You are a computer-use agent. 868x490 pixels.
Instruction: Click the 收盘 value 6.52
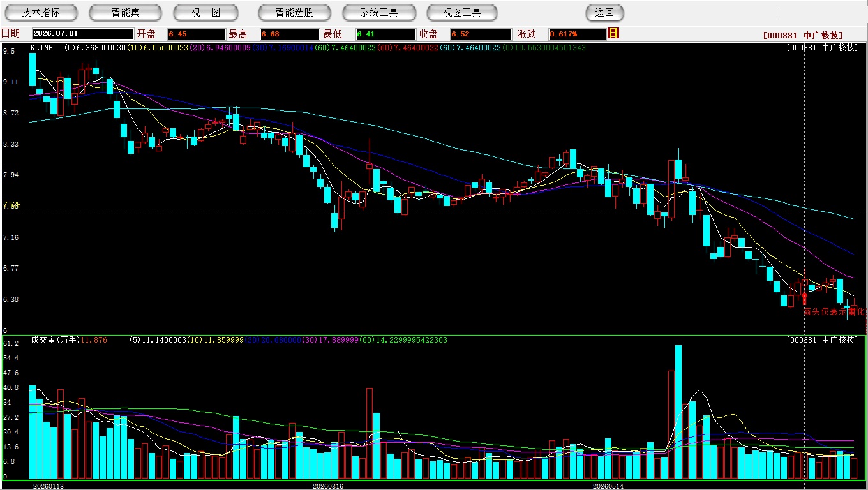481,34
